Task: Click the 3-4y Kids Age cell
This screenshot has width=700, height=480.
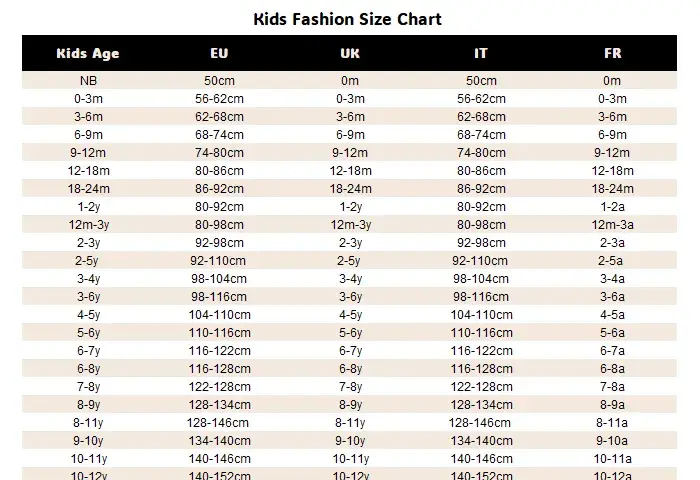Action: click(88, 279)
